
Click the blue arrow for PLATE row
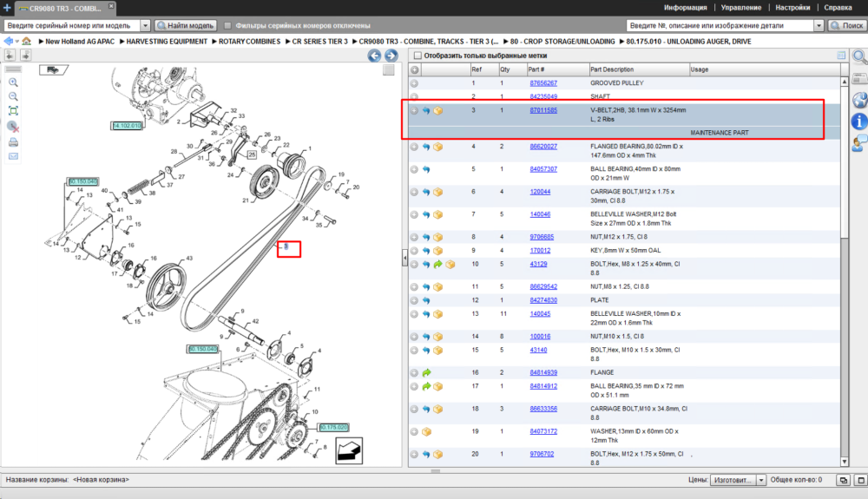pyautogui.click(x=426, y=300)
